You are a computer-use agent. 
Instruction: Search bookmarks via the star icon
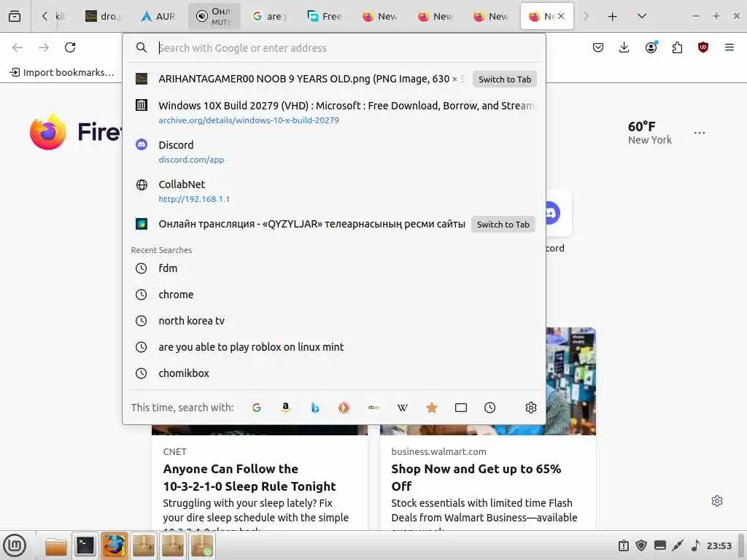click(432, 408)
